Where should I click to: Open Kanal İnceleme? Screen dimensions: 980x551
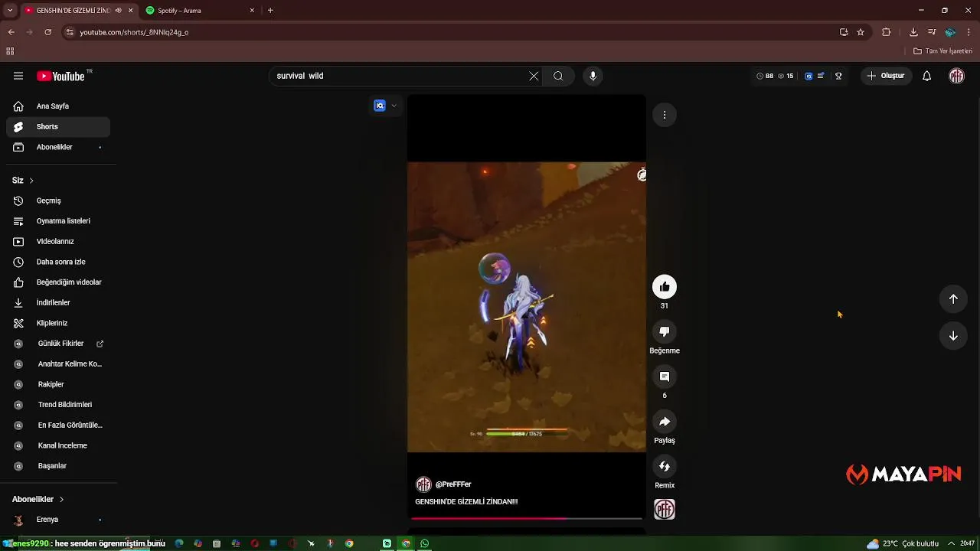click(x=58, y=445)
